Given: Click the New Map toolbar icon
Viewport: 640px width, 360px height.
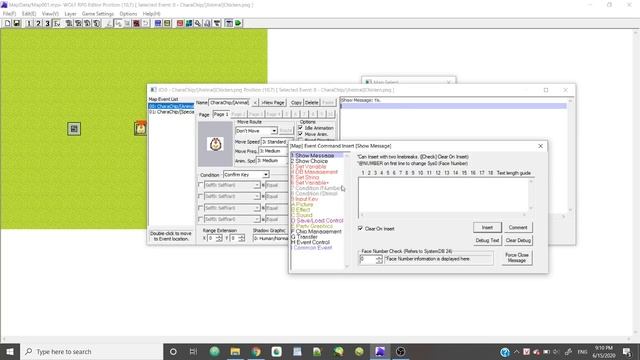Looking at the screenshot, I should (x=7, y=23).
